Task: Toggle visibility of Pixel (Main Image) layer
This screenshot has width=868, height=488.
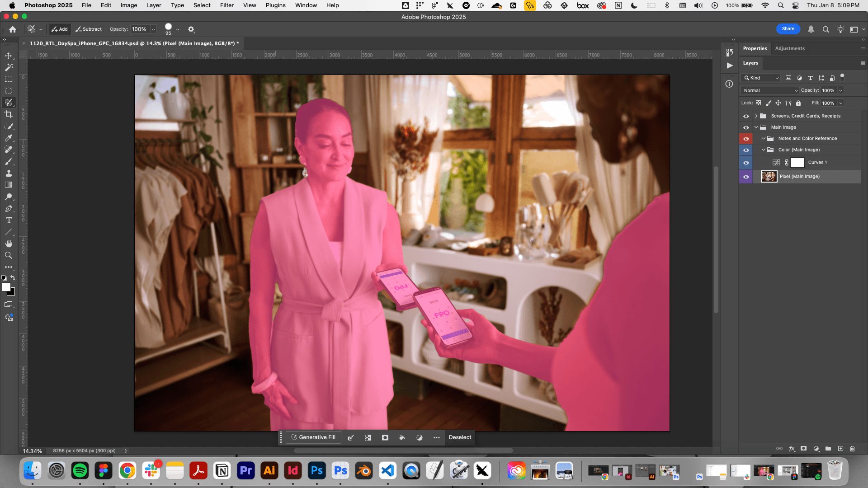Action: coord(746,177)
